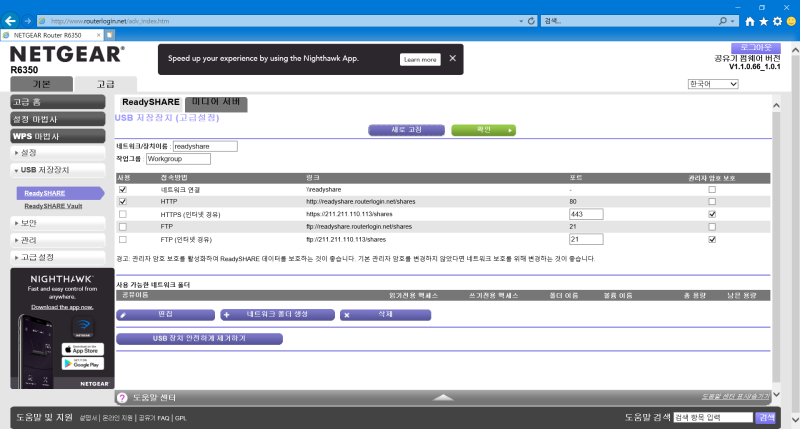Click the inner content vertical scrollbar
Image resolution: width=800 pixels, height=429 pixels.
[x=776, y=249]
